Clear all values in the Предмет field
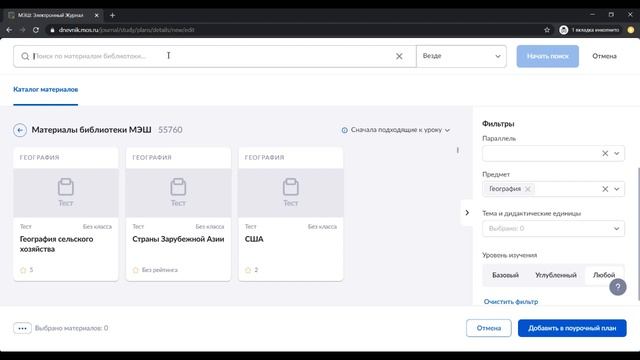 (x=605, y=189)
